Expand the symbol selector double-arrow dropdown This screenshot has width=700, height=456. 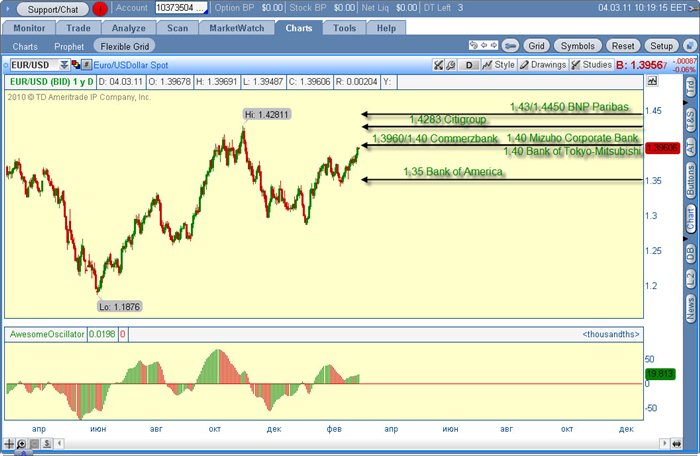(64, 65)
